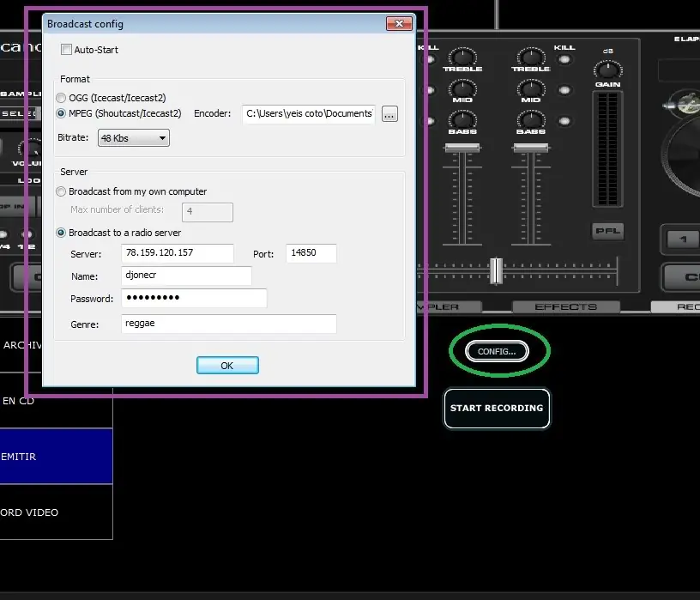Viewport: 700px width, 600px height.
Task: Click the Password field
Action: 194,298
